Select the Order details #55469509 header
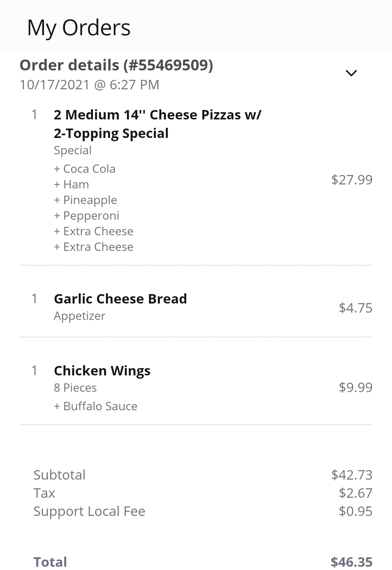392x570 pixels. click(x=116, y=65)
